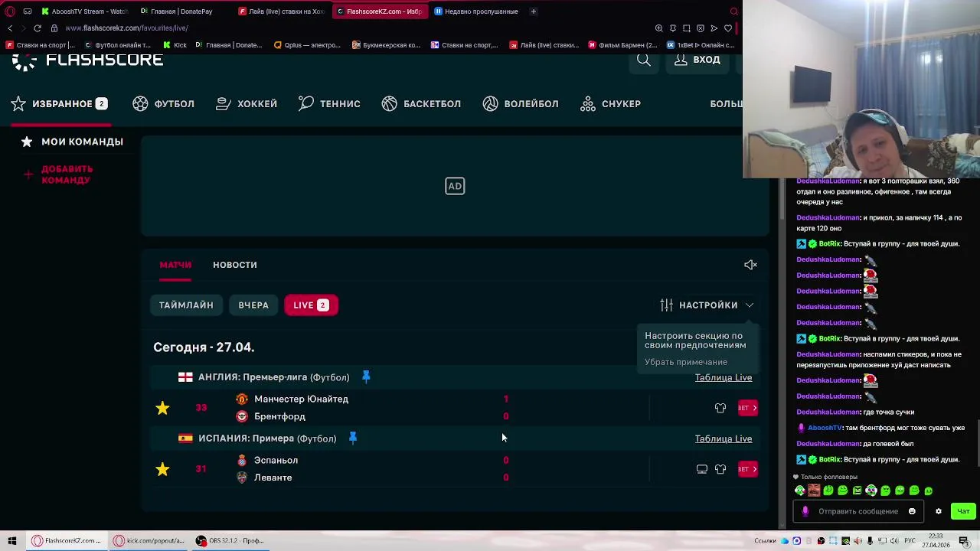980x551 pixels.
Task: Click the browser back arrow
Action: (x=10, y=28)
